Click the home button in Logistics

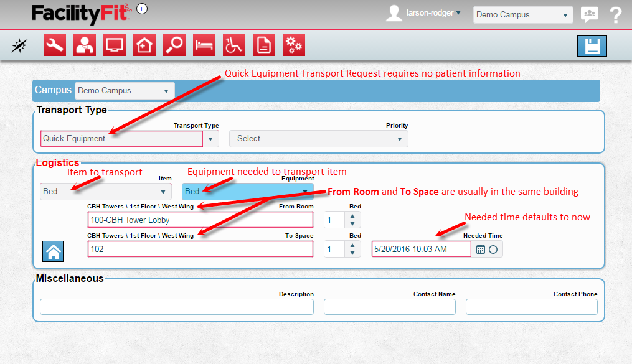53,252
